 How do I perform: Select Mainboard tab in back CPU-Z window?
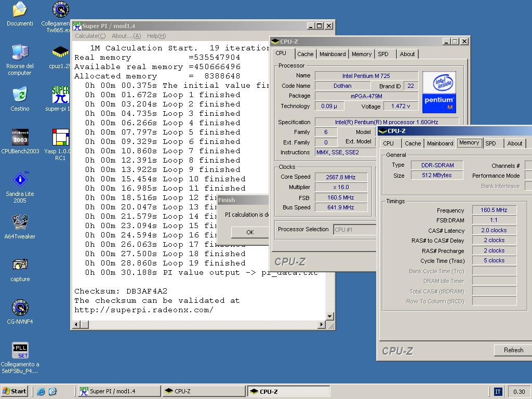[x=332, y=54]
